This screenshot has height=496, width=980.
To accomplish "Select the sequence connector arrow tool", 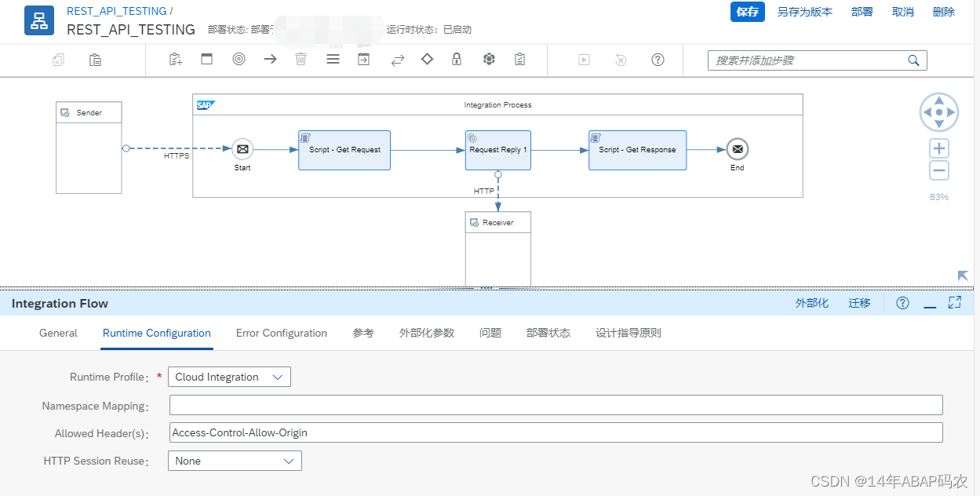I will point(270,59).
